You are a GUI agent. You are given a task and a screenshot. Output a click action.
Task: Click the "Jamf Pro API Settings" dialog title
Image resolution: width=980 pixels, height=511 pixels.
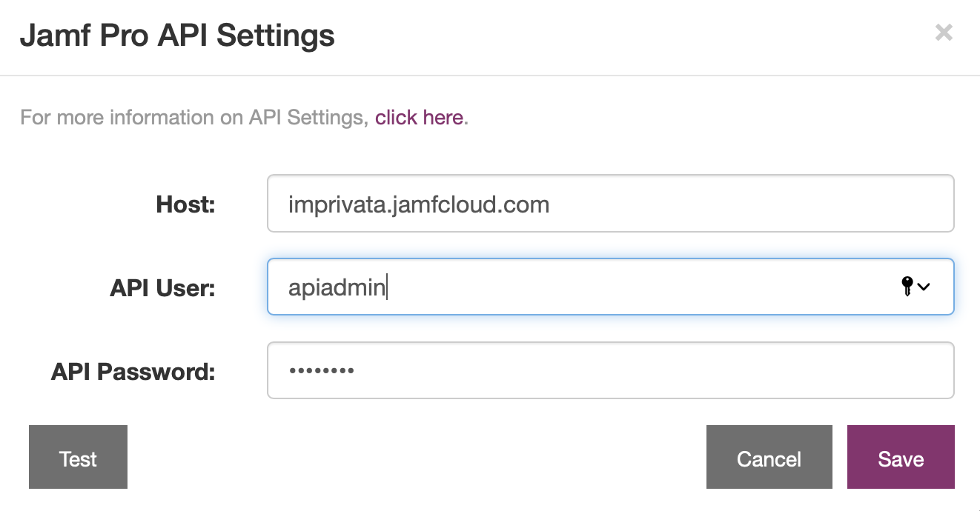click(177, 36)
